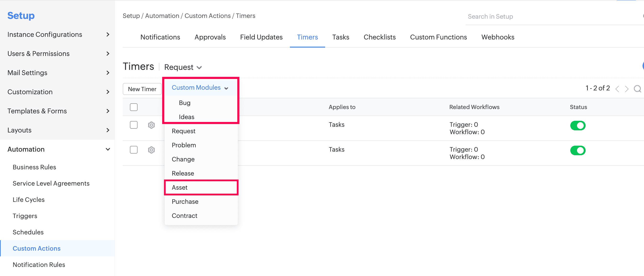Click the search magnifier icon in list header
Screen dimensions: 644x276
coord(637,89)
